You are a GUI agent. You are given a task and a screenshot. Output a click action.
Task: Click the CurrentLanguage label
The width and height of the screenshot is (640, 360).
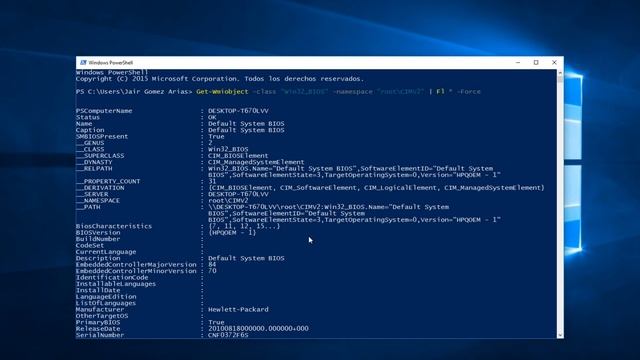[106, 252]
